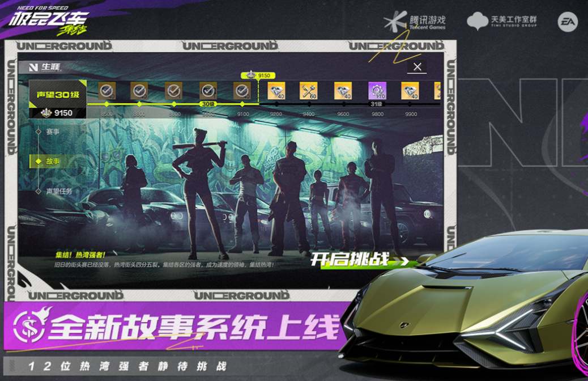Close the 生涯 career panel
The height and width of the screenshot is (381, 588).
pos(417,67)
